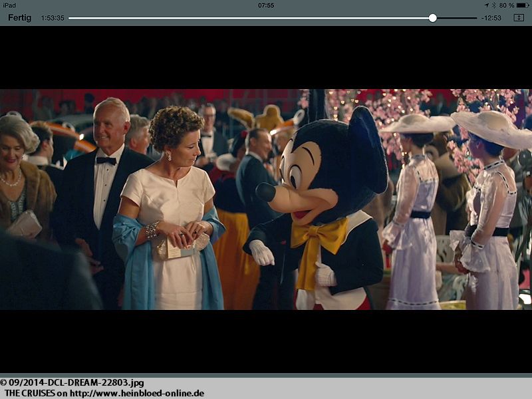Tap the battery icon in status bar
532x399 pixels.
[x=523, y=5]
